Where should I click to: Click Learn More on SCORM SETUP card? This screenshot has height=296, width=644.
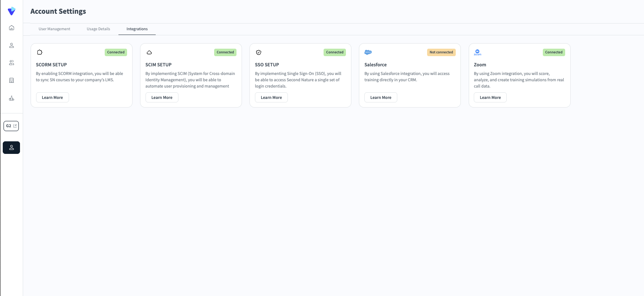[53, 98]
